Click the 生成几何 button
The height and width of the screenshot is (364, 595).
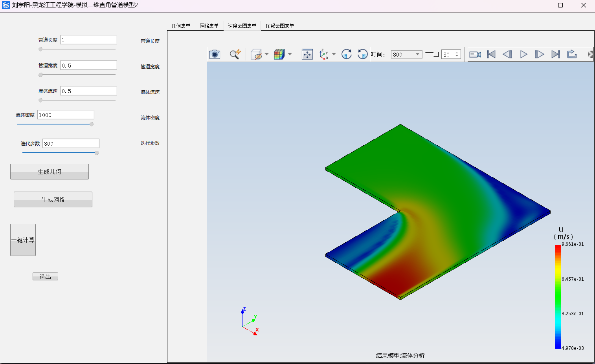[50, 172]
